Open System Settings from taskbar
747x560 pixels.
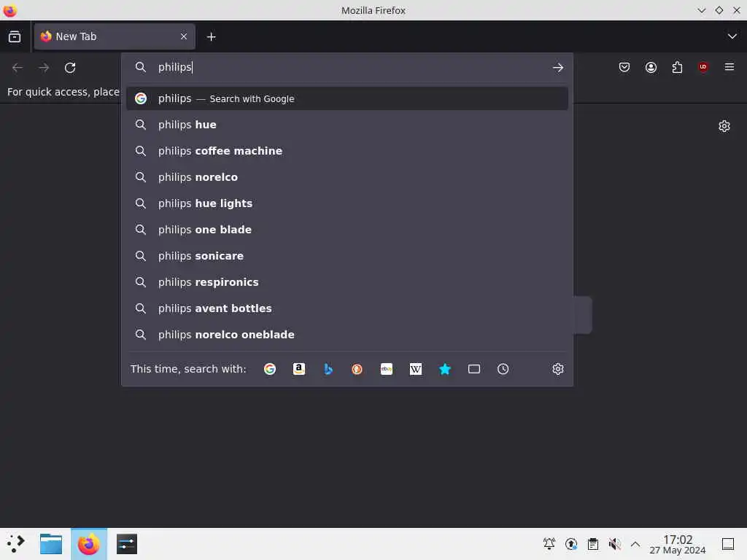point(127,544)
